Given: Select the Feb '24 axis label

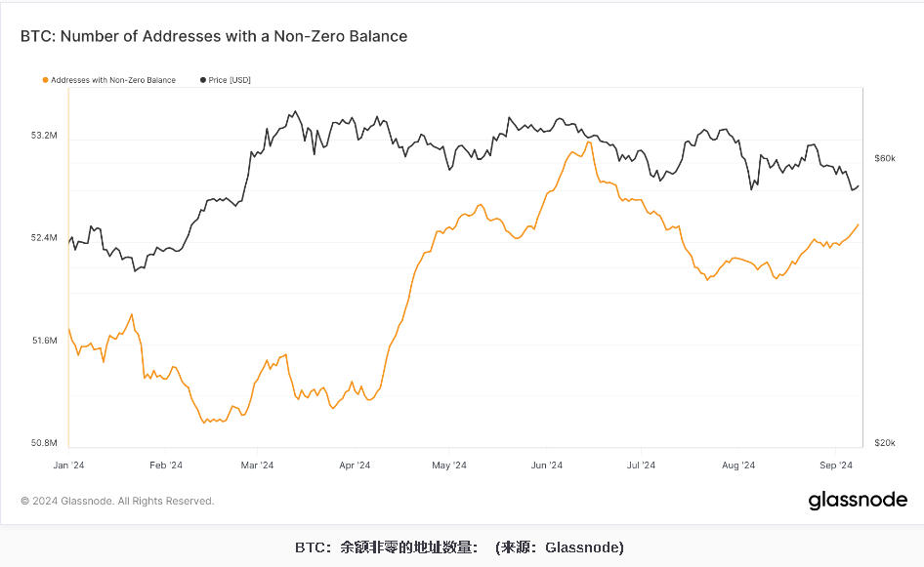Looking at the screenshot, I should (x=164, y=466).
